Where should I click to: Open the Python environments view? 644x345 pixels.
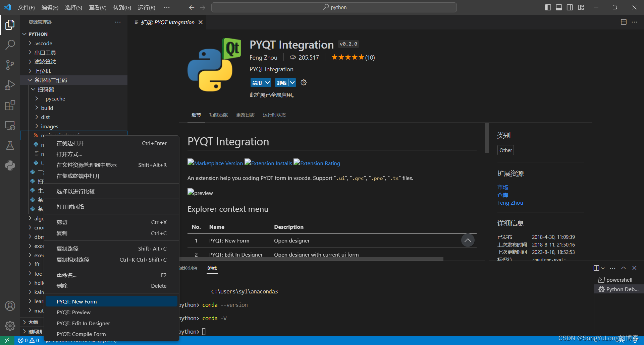[10, 165]
